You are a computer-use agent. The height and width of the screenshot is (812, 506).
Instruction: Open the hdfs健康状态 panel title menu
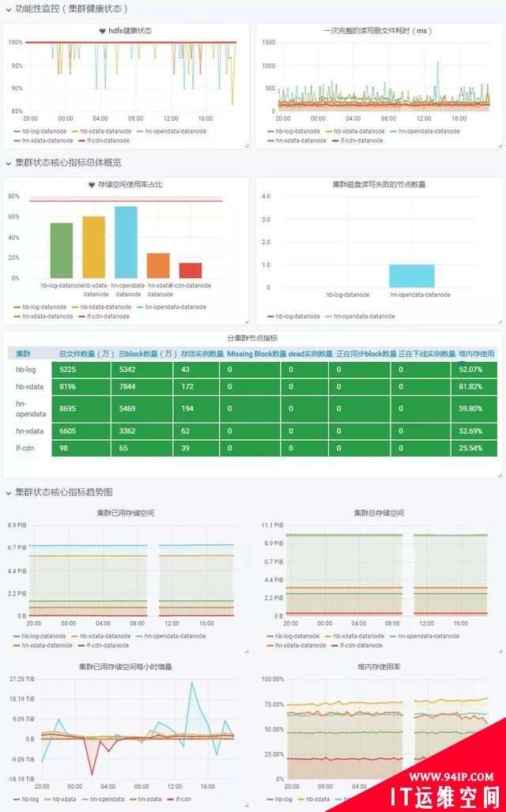130,31
